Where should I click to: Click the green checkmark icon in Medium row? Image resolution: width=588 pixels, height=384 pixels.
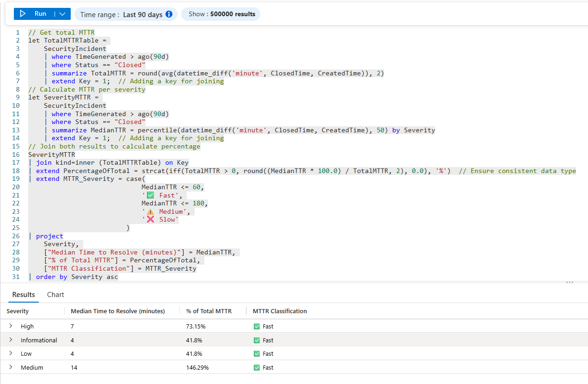[257, 367]
